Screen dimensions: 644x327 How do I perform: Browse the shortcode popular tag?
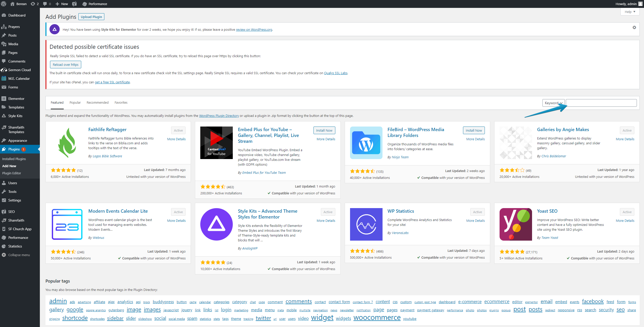tap(75, 318)
